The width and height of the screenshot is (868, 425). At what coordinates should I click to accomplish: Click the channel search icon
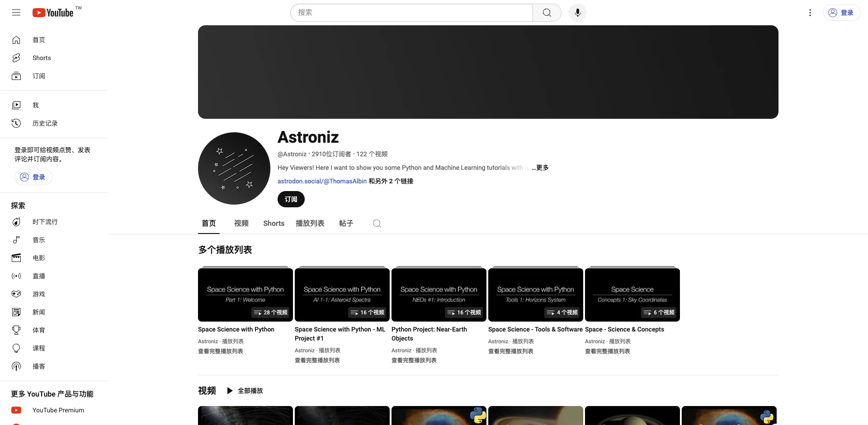377,224
